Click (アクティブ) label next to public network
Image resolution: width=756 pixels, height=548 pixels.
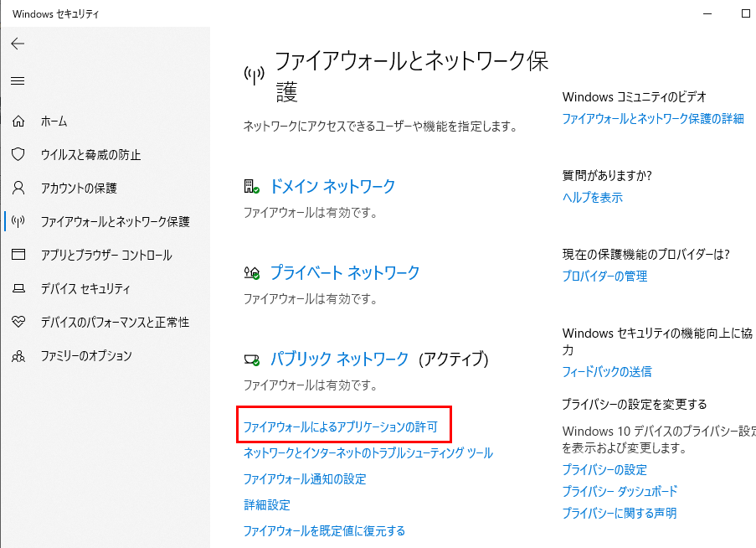pos(454,359)
